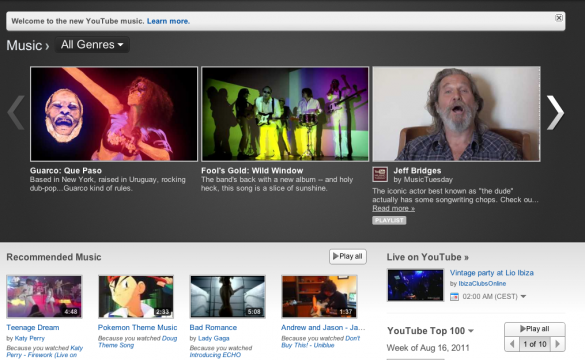Click the Jeff Bridges playlist title
585x360 pixels.
click(x=417, y=170)
